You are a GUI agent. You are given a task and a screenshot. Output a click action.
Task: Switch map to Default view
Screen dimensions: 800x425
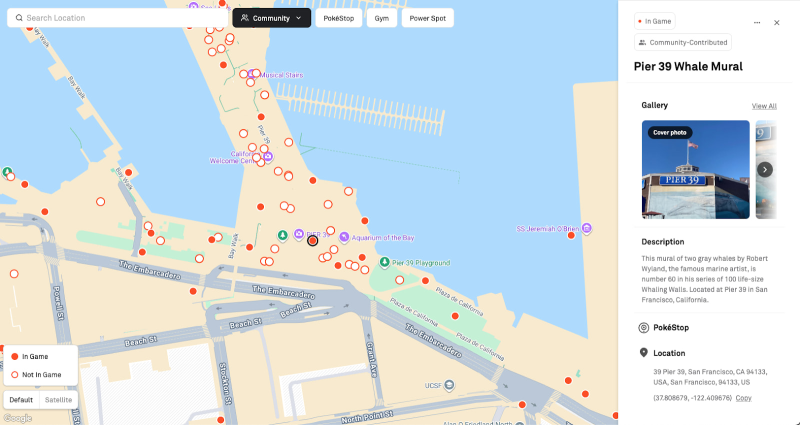(21, 400)
